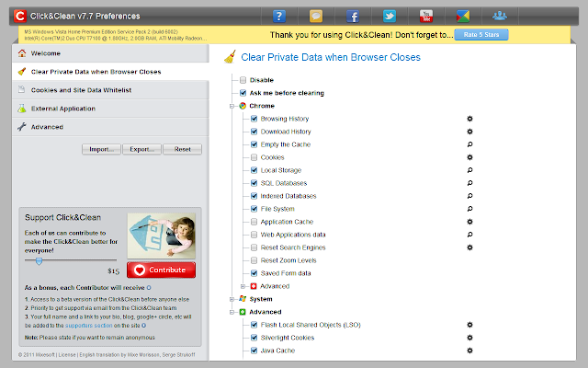Uncheck Ask me before clearing

(x=243, y=93)
